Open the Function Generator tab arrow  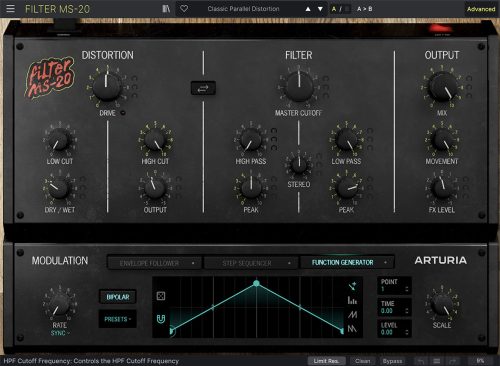385,262
